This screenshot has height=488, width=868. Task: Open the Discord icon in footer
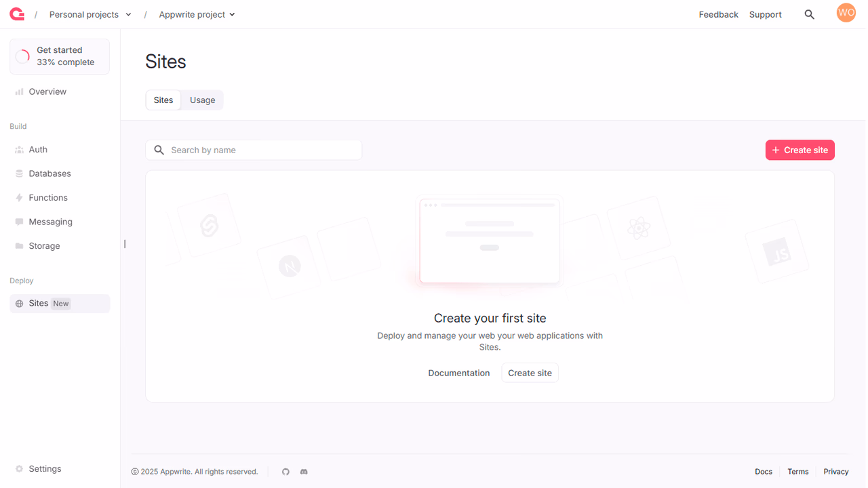coord(304,472)
